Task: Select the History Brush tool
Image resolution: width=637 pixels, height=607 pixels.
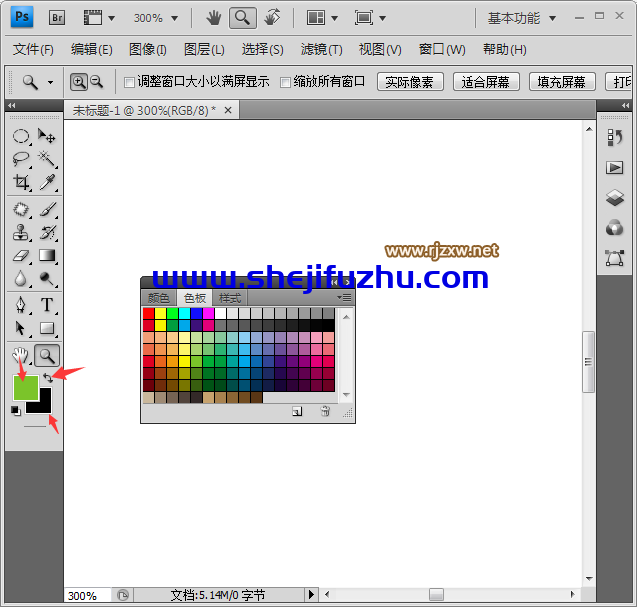Action: pyautogui.click(x=47, y=233)
